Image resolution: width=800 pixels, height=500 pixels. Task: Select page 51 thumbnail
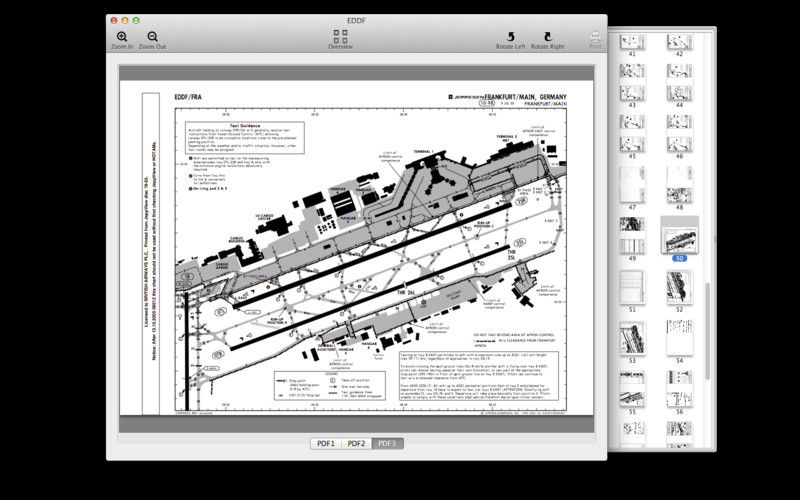[632, 287]
